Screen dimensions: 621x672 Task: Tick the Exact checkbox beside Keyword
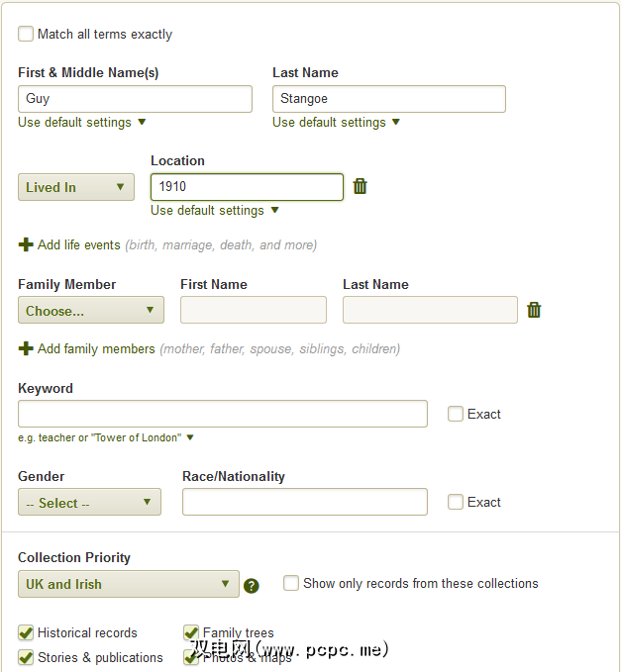(x=456, y=414)
